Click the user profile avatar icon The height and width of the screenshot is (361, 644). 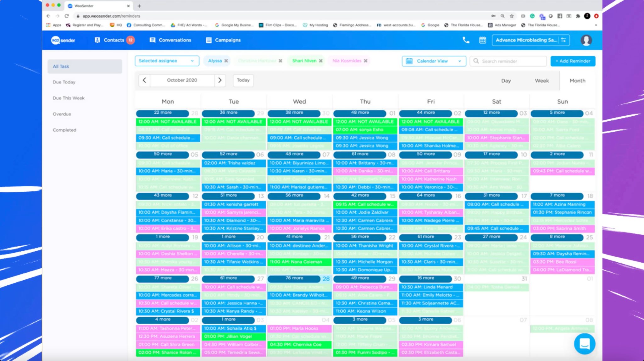(x=586, y=40)
